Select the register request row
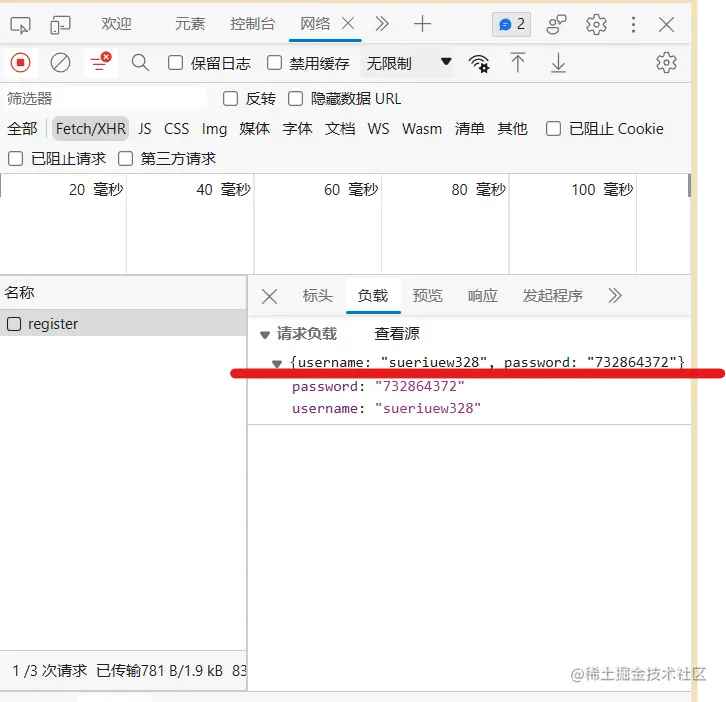The height and width of the screenshot is (702, 726). pyautogui.click(x=123, y=324)
